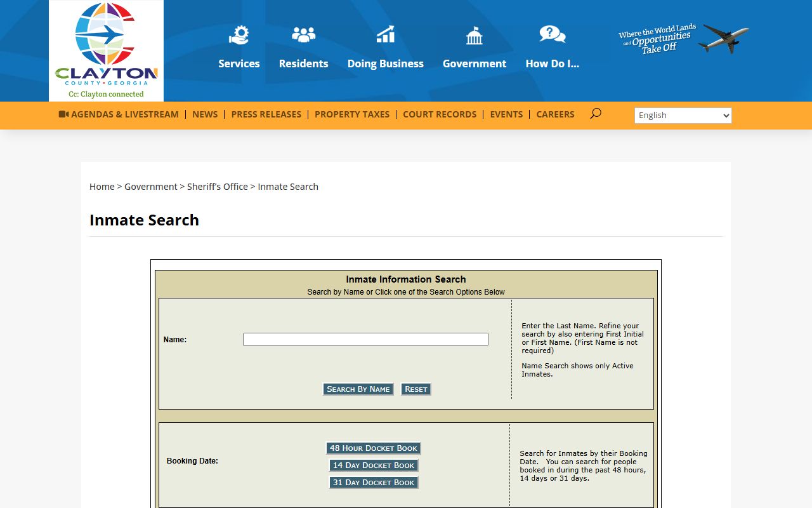Click the Residents people icon
Image resolution: width=812 pixels, height=508 pixels.
pyautogui.click(x=303, y=35)
